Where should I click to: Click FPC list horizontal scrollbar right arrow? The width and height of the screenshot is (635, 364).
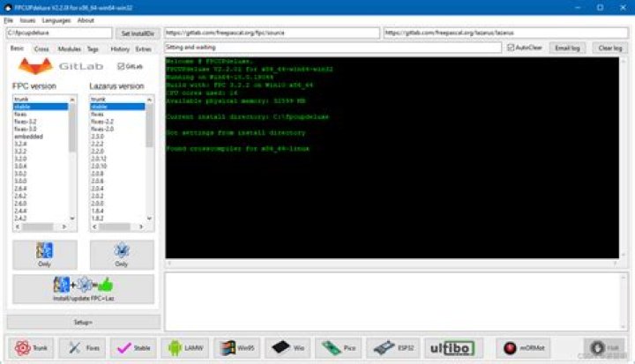pyautogui.click(x=64, y=227)
